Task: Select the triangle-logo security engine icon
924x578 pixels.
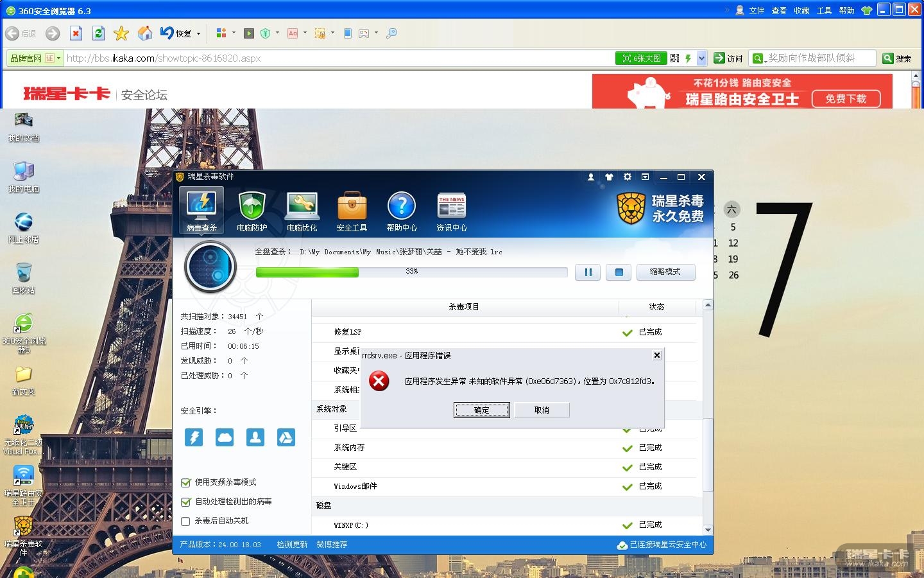Action: click(x=286, y=437)
